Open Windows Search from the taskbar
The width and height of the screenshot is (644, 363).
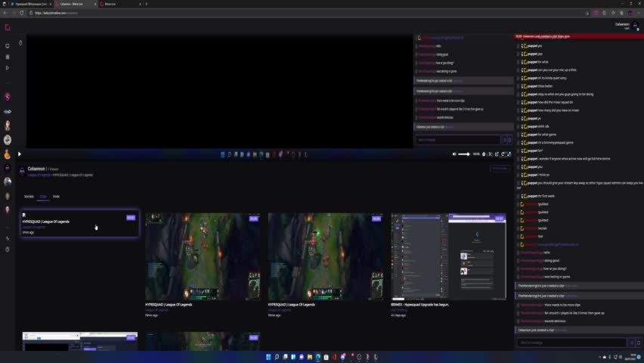(277, 357)
